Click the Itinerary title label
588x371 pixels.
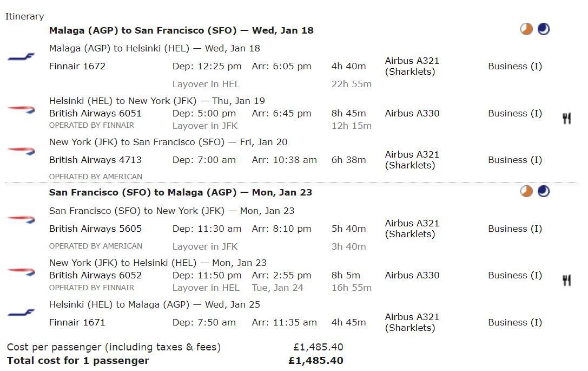[x=25, y=16]
